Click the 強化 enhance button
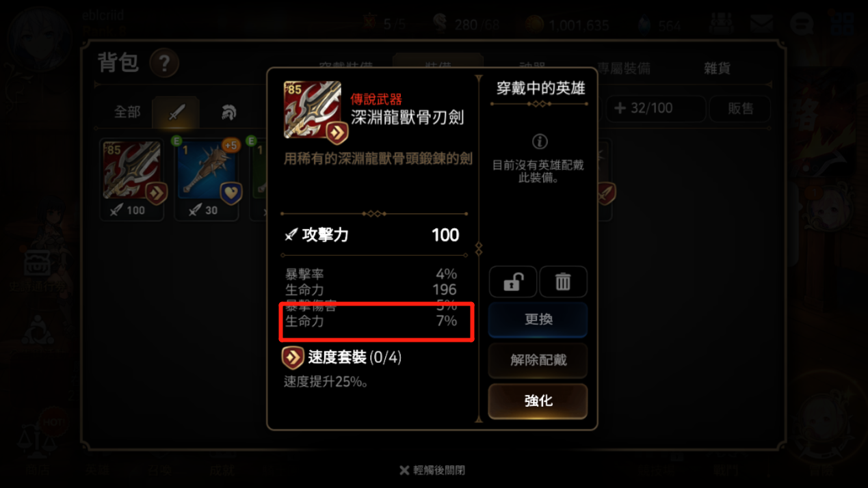 [x=538, y=401]
